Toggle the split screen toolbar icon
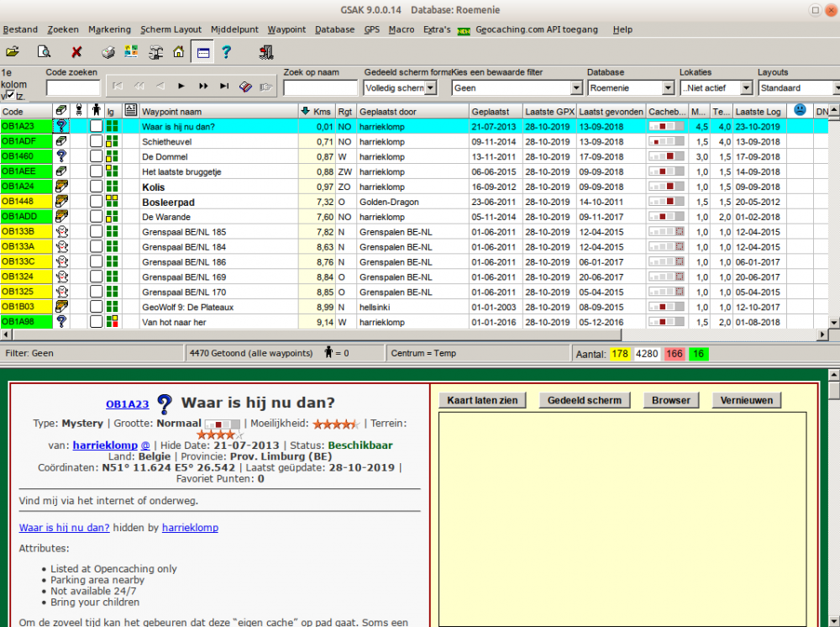The image size is (840, 627). pos(202,51)
